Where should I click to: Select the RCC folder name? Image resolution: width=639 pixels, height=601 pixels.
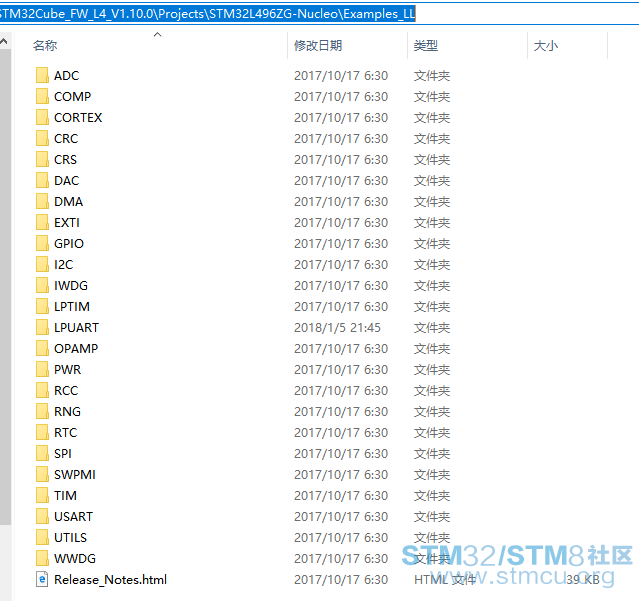[x=66, y=390]
